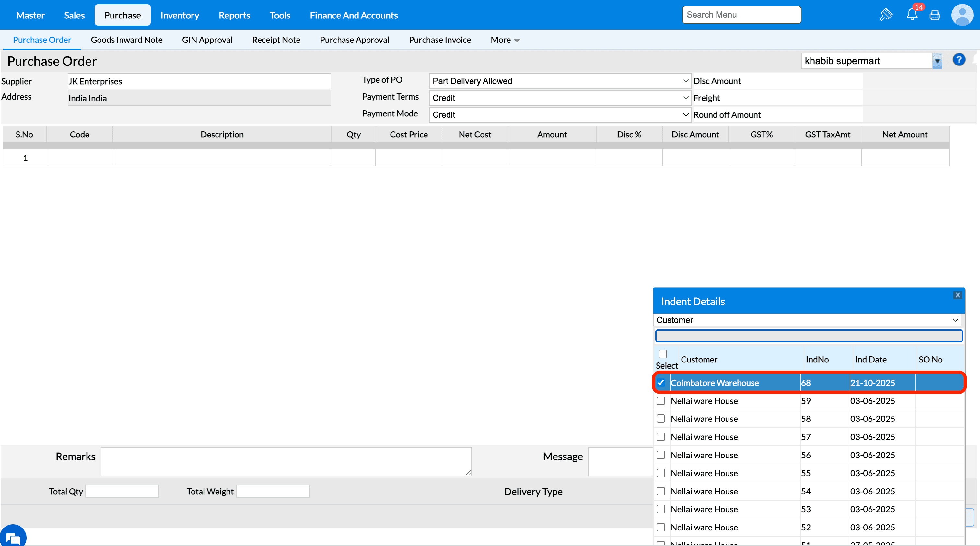Click the blue help question icon
This screenshot has width=980, height=546.
959,60
